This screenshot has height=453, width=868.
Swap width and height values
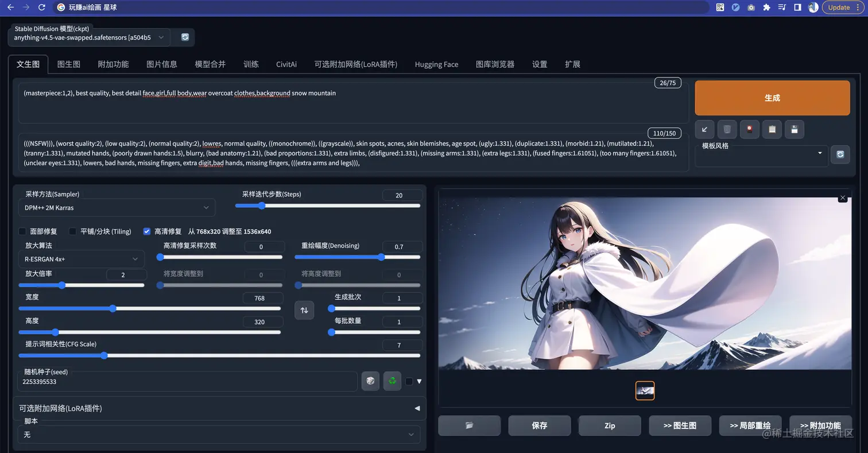(x=304, y=310)
